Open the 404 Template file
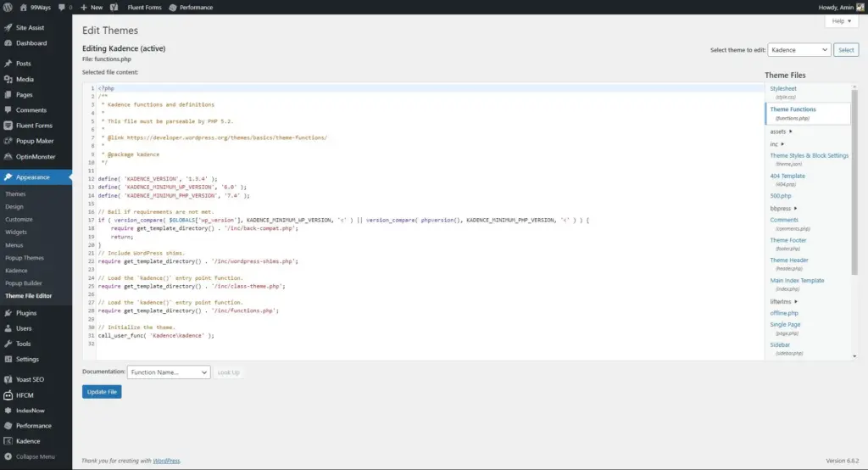This screenshot has width=868, height=470. [x=787, y=176]
